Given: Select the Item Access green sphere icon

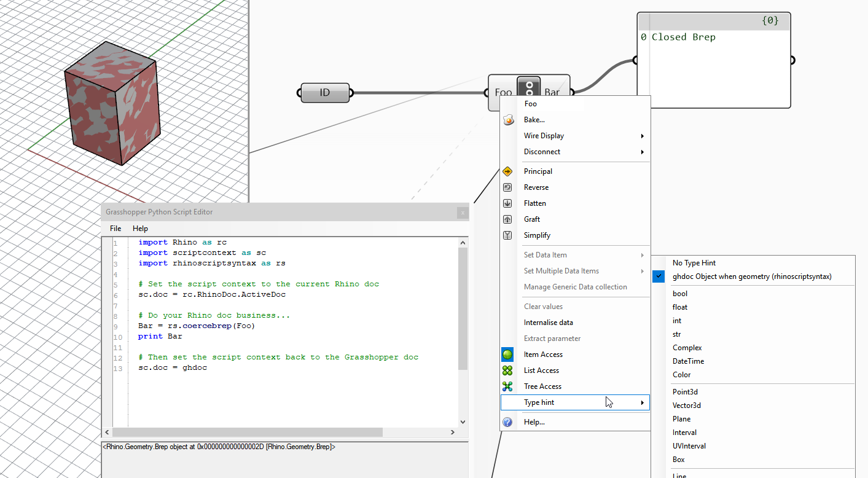Looking at the screenshot, I should click(x=507, y=354).
